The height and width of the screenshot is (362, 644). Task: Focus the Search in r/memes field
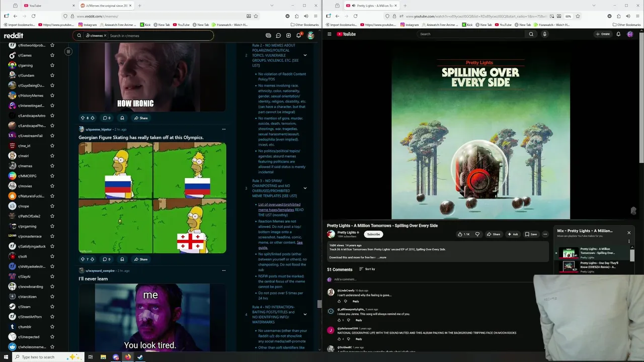point(160,36)
